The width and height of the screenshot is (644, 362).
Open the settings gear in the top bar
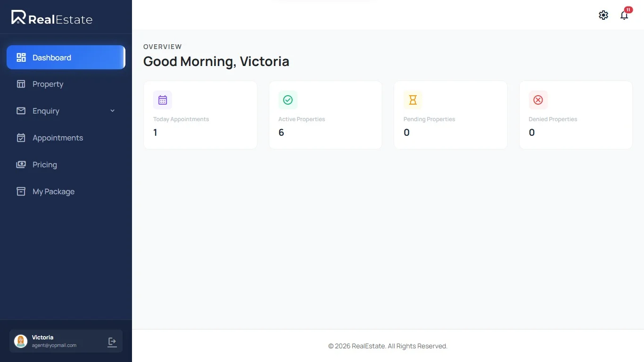(603, 15)
